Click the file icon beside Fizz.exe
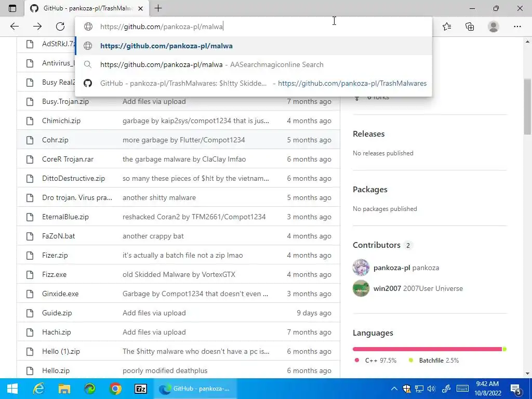 [30, 274]
